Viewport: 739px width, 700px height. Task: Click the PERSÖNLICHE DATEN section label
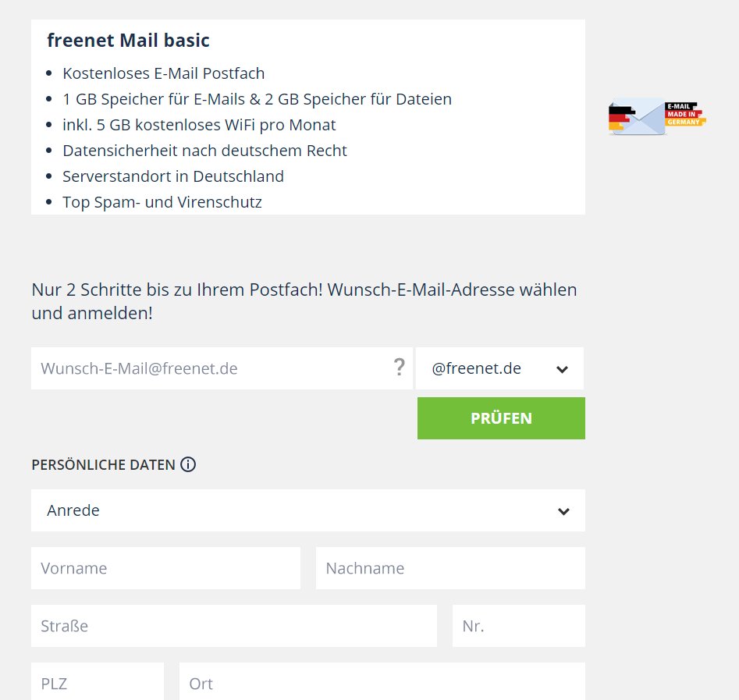click(103, 465)
